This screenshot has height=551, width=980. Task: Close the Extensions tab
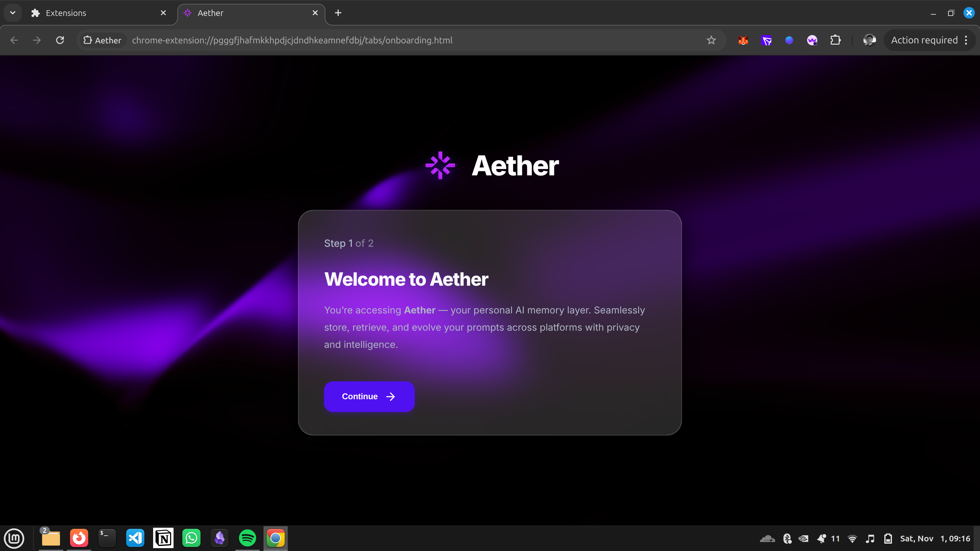tap(163, 13)
